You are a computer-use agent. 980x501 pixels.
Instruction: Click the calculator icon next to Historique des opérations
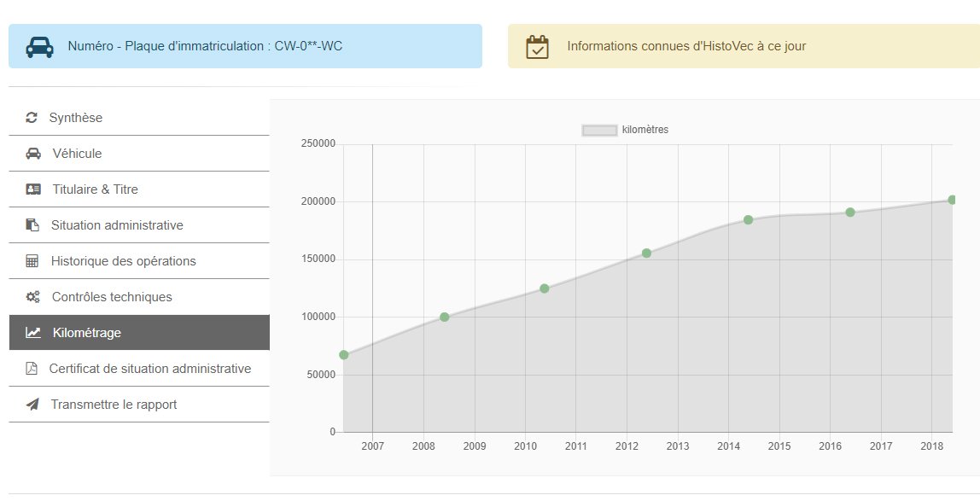coord(32,261)
